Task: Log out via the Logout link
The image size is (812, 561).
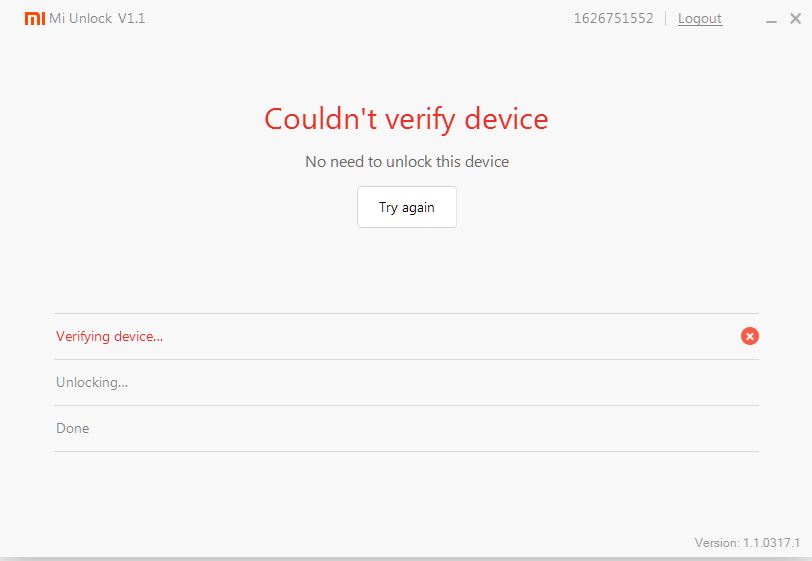Action: [x=699, y=19]
